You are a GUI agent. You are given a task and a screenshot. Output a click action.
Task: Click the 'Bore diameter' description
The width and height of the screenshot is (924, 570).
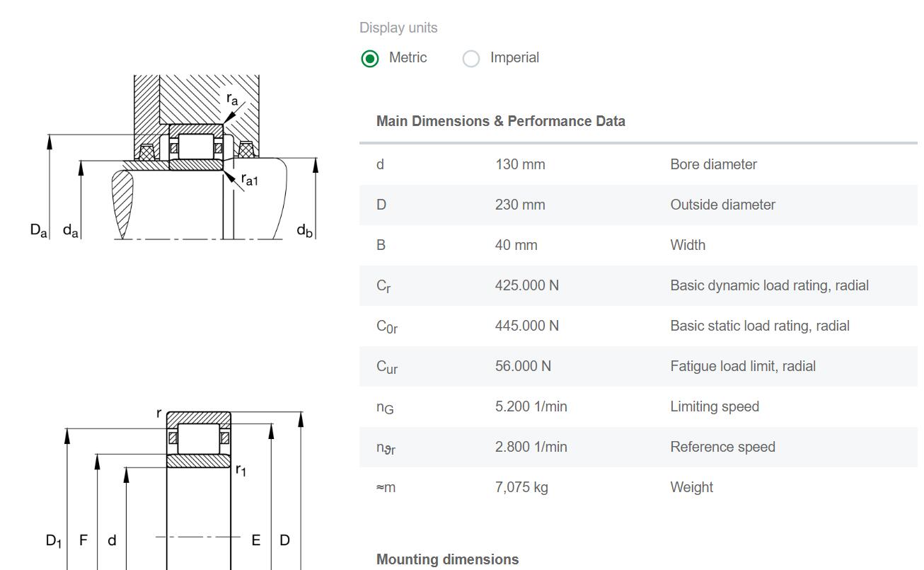pyautogui.click(x=714, y=164)
